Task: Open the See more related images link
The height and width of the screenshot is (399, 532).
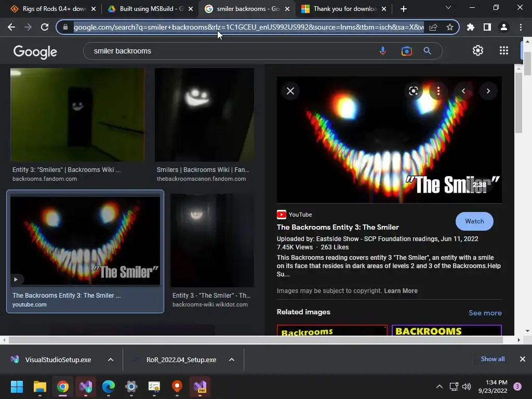Action: (x=485, y=313)
